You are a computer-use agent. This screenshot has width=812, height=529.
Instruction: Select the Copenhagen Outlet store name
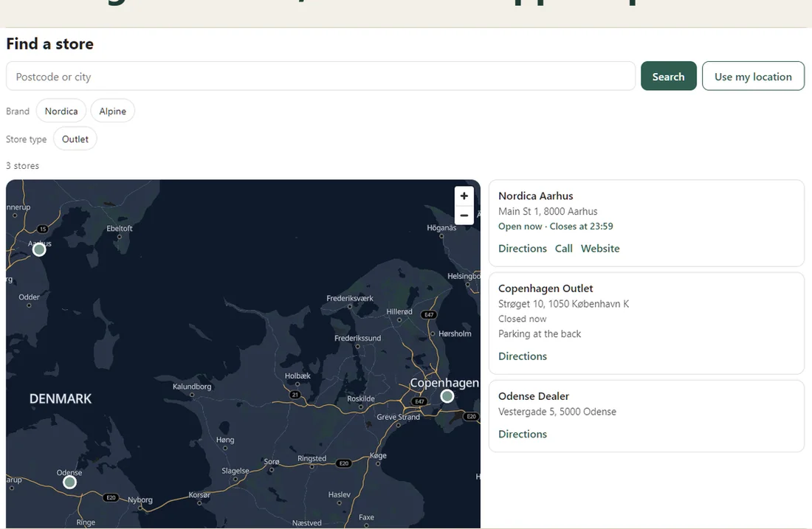coord(546,288)
